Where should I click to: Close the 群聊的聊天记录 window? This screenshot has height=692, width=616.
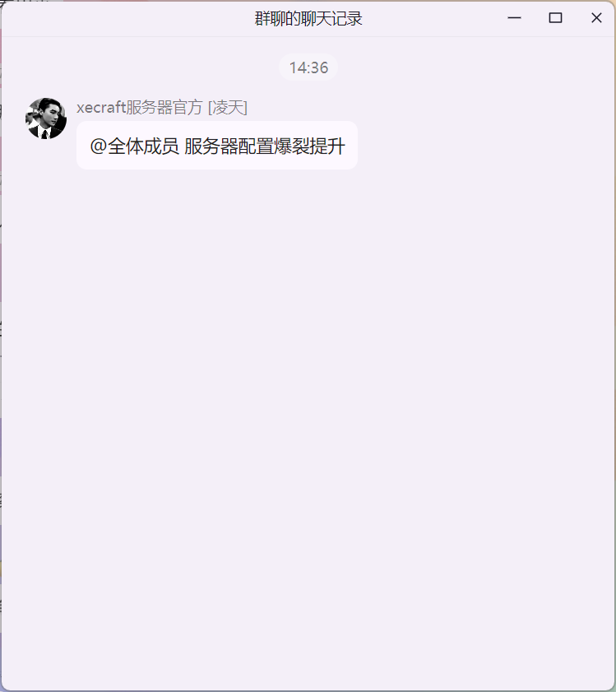[x=596, y=18]
